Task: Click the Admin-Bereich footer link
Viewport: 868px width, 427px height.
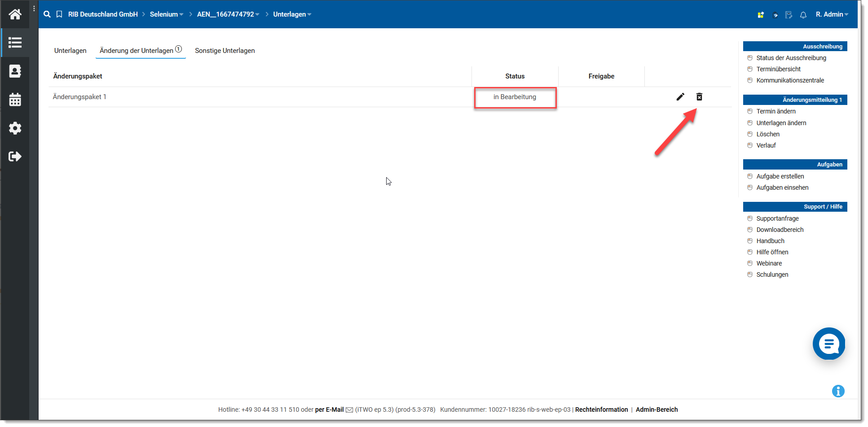Action: click(x=657, y=410)
